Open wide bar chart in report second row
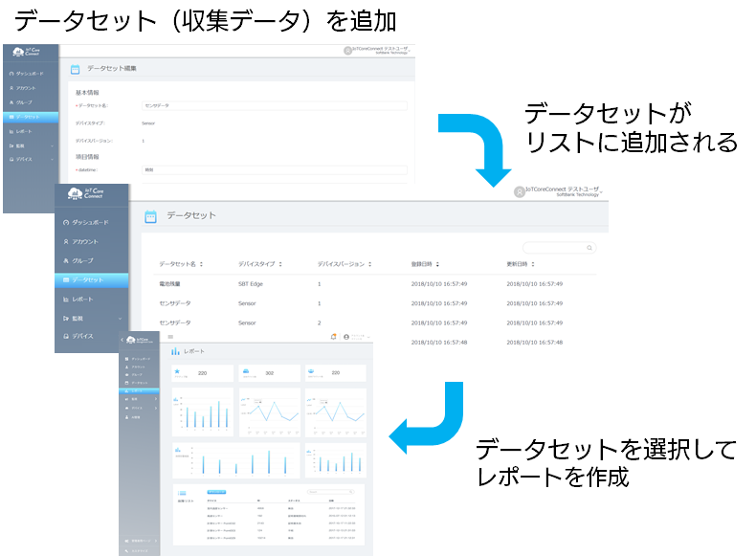756x556 pixels. tap(235, 460)
